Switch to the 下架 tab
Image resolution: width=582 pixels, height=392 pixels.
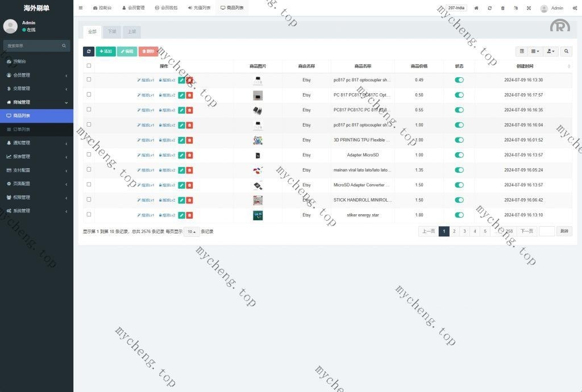pos(112,32)
